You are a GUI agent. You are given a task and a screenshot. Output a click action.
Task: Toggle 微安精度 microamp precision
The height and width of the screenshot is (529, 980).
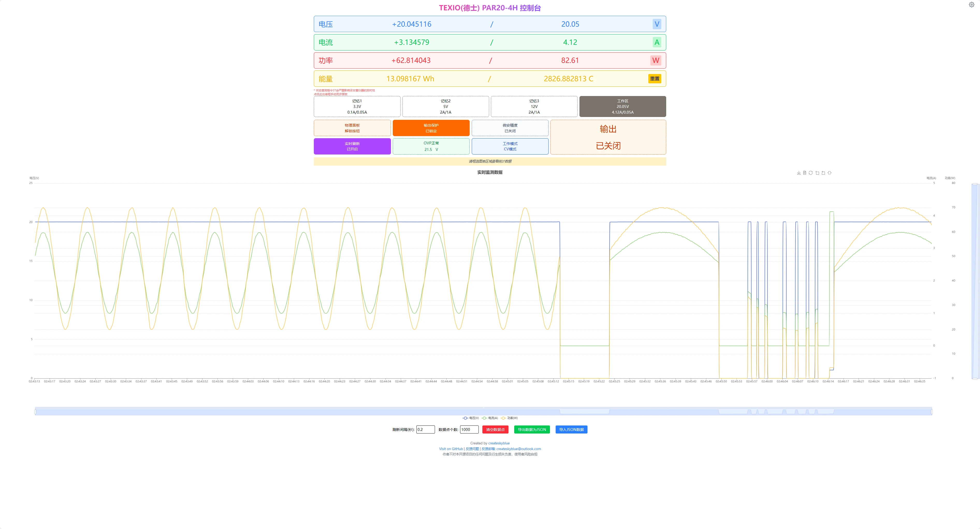510,128
